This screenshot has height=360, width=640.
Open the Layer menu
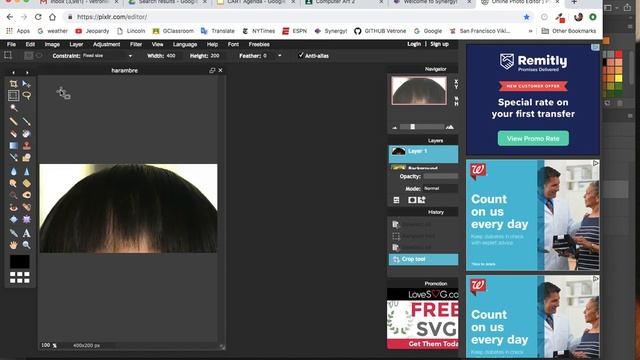pos(76,44)
